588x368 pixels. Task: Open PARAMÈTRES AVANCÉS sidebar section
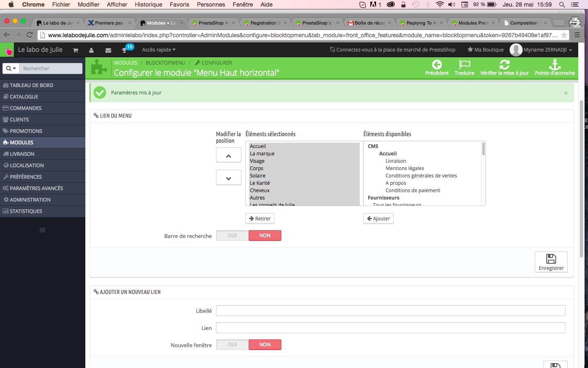click(42, 188)
